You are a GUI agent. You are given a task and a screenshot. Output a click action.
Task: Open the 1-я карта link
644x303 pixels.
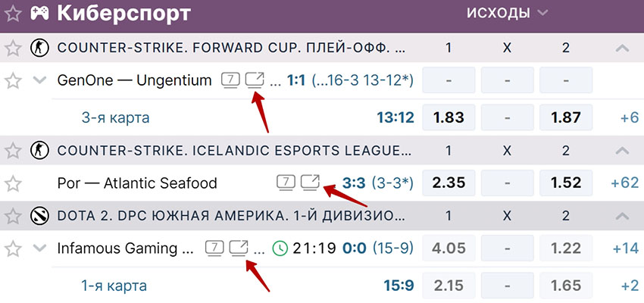point(114,286)
